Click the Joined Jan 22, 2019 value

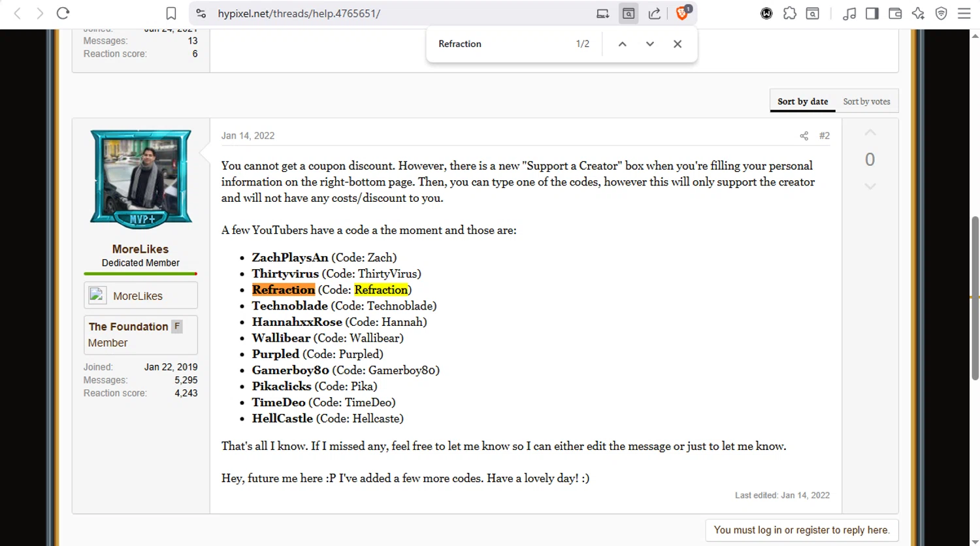pyautogui.click(x=171, y=367)
